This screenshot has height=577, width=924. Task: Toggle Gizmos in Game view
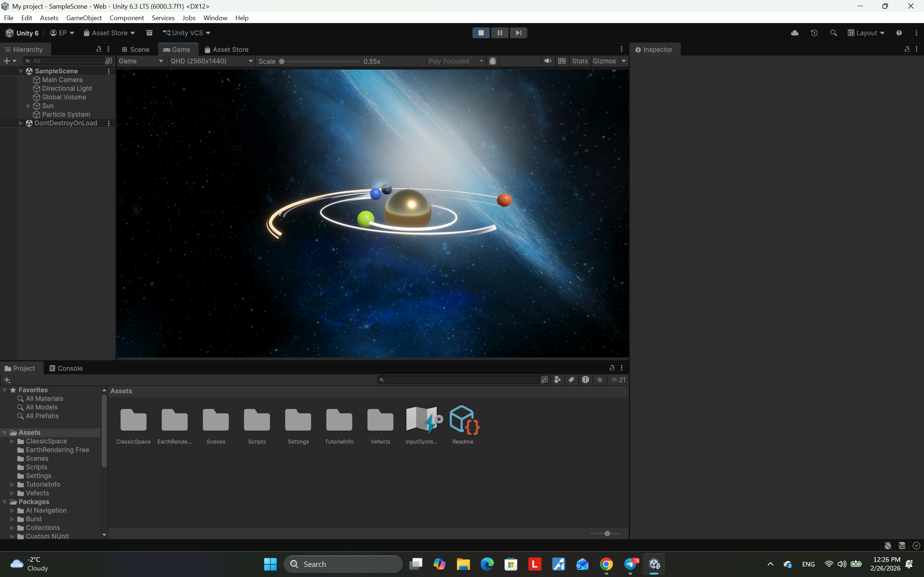(x=604, y=61)
